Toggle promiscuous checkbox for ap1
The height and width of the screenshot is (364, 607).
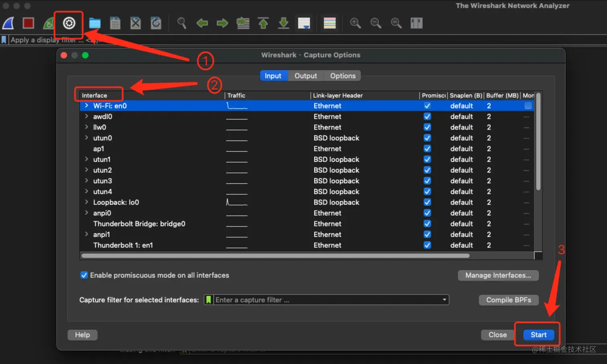[x=427, y=148]
